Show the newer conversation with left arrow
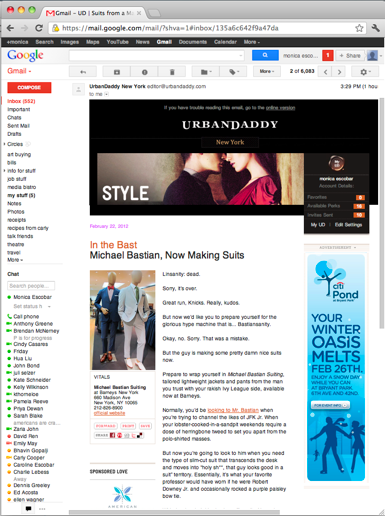Image resolution: width=385 pixels, height=516 pixels. tap(326, 72)
